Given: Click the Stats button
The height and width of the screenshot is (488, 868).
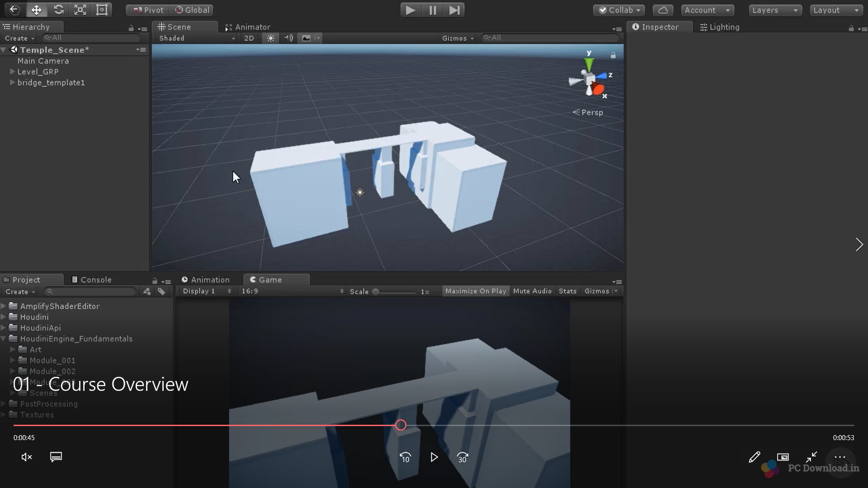Looking at the screenshot, I should coord(567,291).
